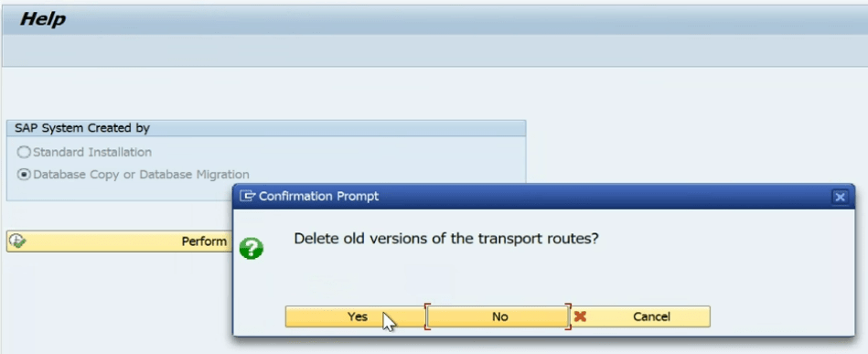This screenshot has height=354, width=868.
Task: Select Database Copy or Database Migration radio
Action: coord(25,175)
